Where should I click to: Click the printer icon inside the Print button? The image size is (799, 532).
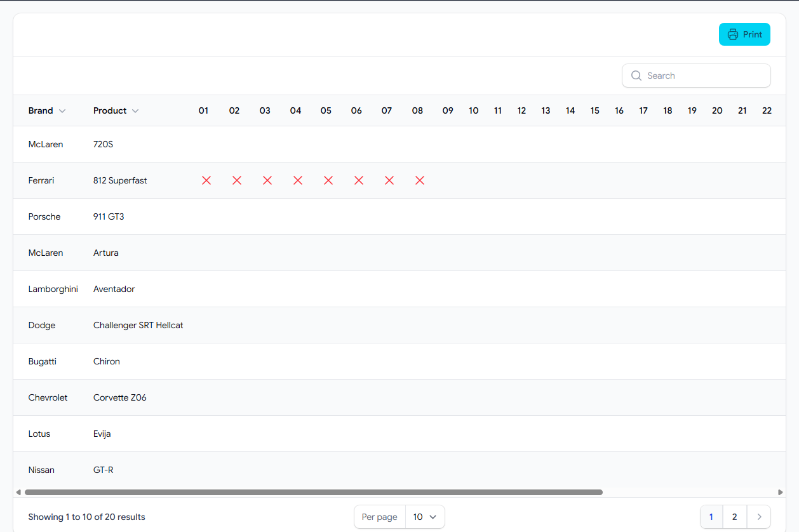pos(734,34)
